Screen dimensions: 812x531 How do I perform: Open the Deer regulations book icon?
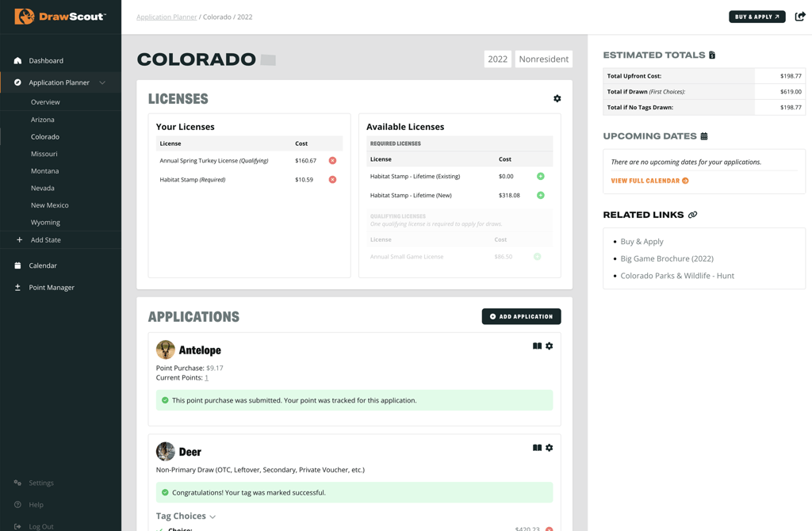pyautogui.click(x=537, y=448)
